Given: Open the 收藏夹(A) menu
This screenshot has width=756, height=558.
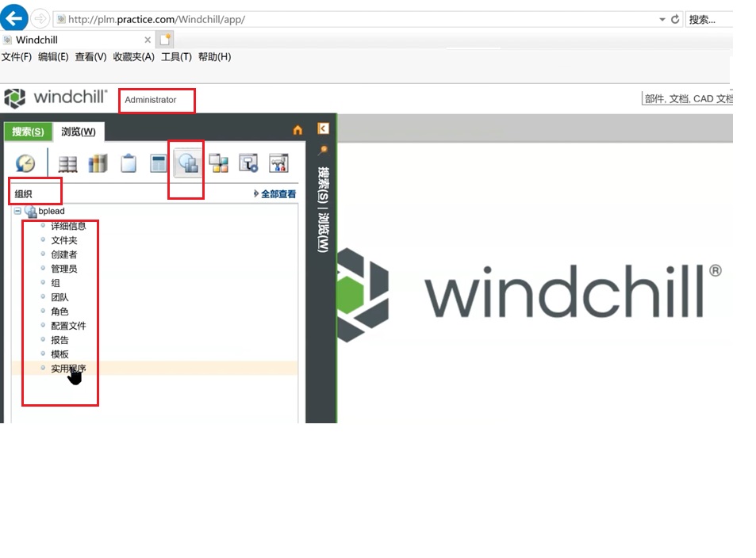Looking at the screenshot, I should click(133, 57).
